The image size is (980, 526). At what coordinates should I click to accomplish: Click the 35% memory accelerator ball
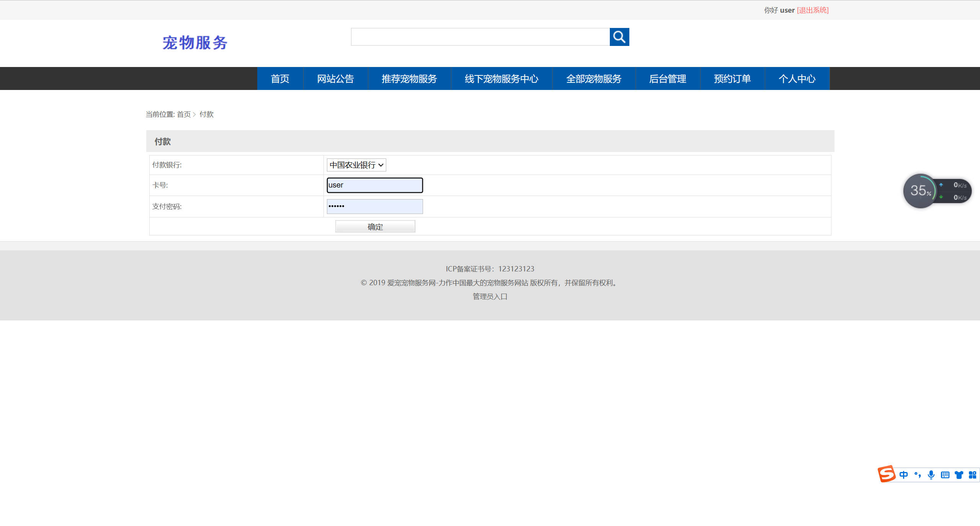(x=920, y=191)
